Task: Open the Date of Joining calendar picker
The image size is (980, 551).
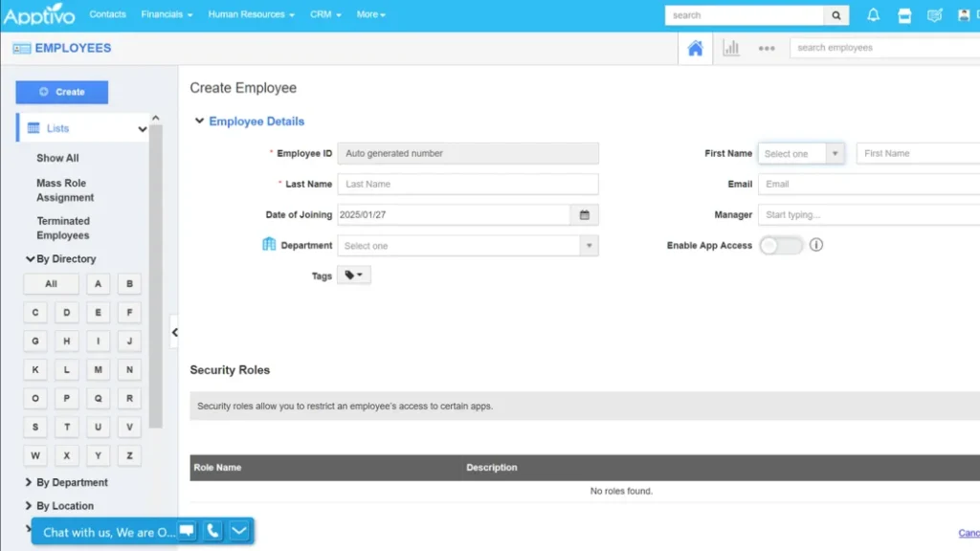Action: [585, 215]
